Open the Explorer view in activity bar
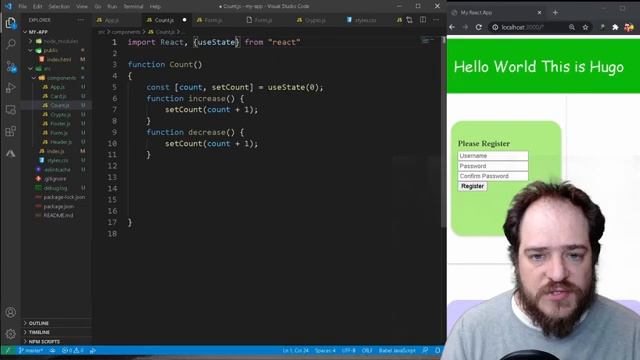This screenshot has width=640, height=360. (11, 23)
